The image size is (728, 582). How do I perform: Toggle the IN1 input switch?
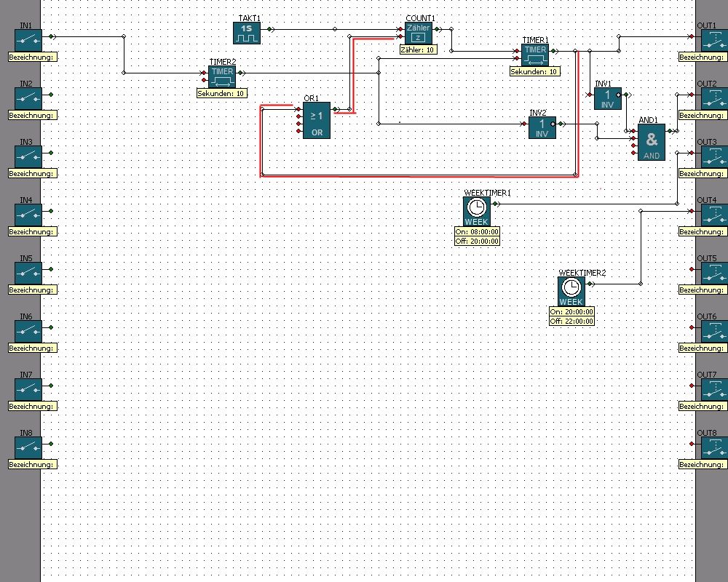click(29, 39)
